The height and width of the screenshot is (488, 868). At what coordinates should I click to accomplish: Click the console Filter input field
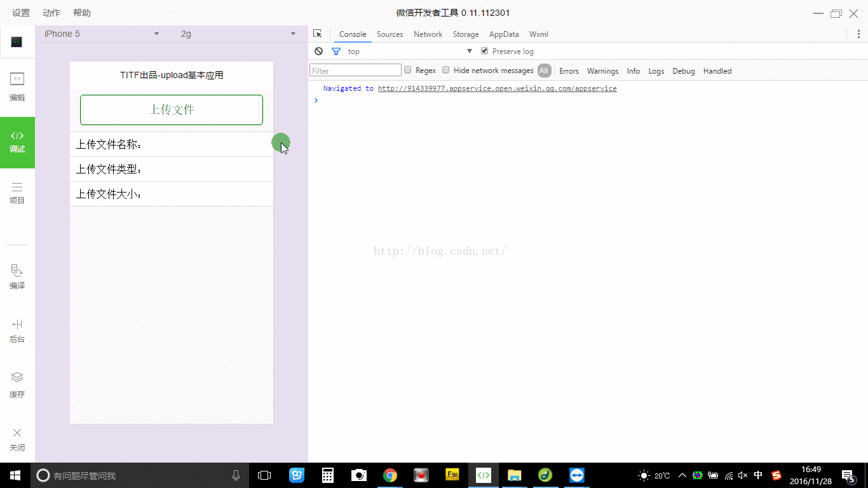(356, 71)
